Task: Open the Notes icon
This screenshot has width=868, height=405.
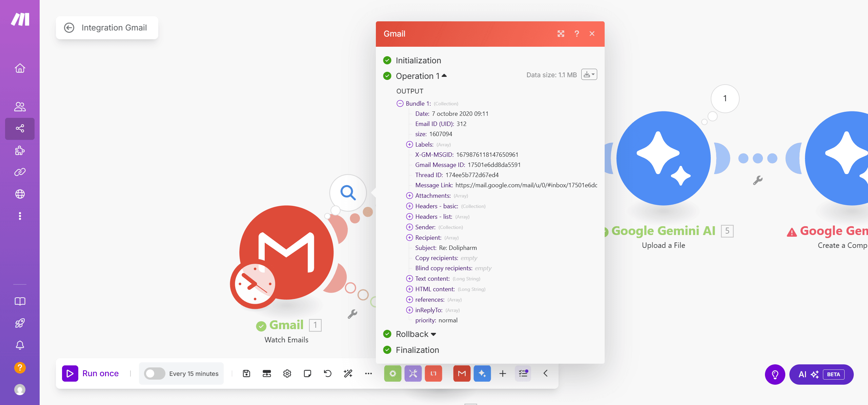Action: (307, 374)
